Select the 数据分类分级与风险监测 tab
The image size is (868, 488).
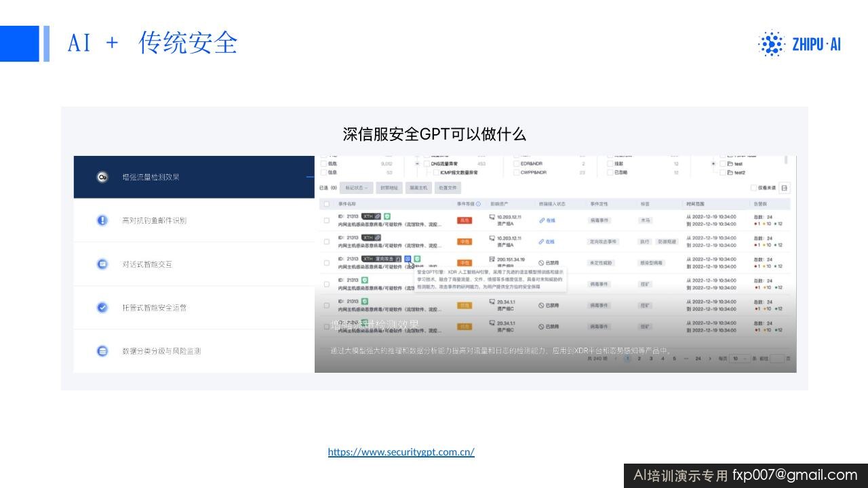point(194,351)
